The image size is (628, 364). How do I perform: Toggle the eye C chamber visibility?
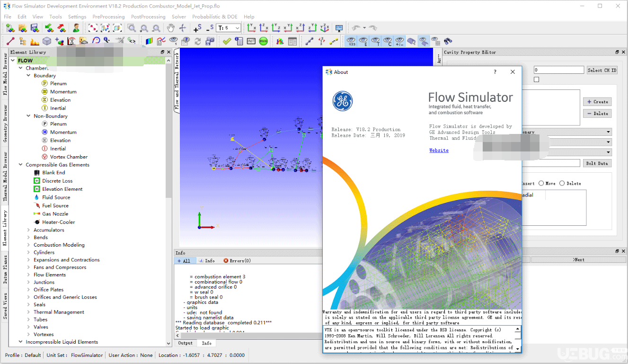(388, 41)
